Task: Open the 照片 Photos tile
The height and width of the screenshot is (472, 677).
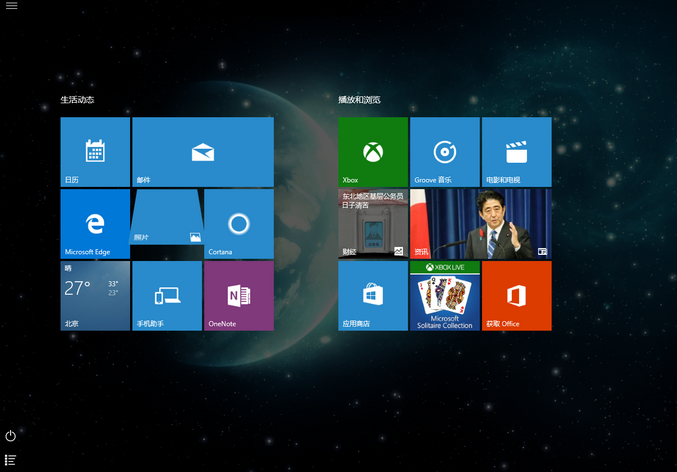Action: [167, 217]
